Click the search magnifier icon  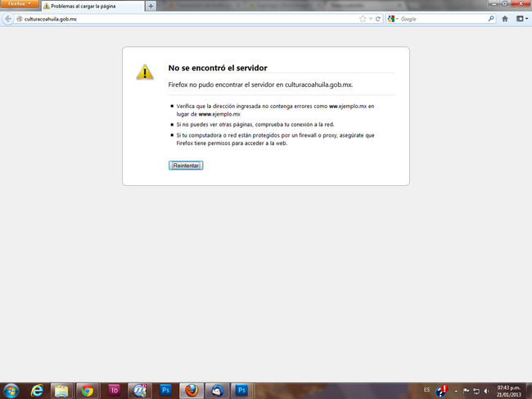(x=491, y=18)
